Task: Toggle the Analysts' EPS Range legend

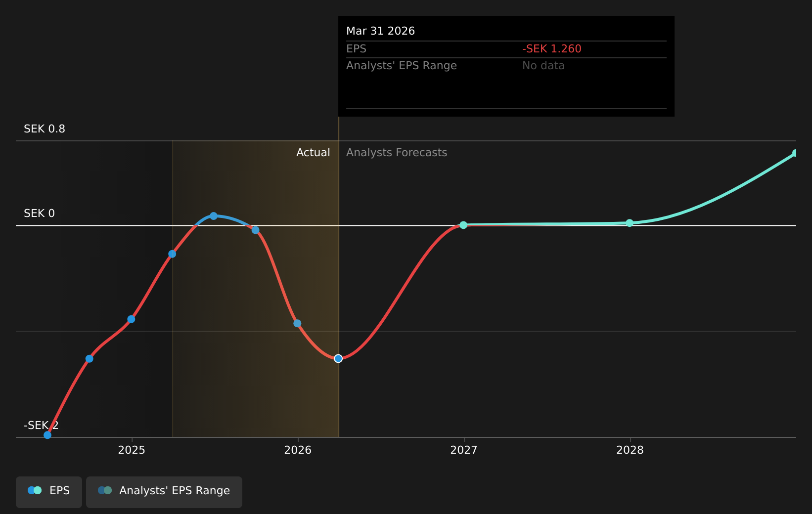Action: tap(164, 492)
